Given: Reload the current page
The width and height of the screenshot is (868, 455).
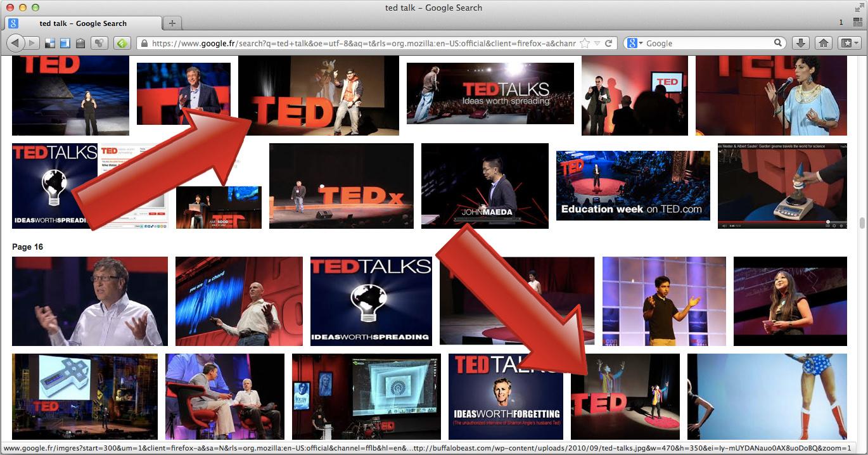Looking at the screenshot, I should point(608,43).
